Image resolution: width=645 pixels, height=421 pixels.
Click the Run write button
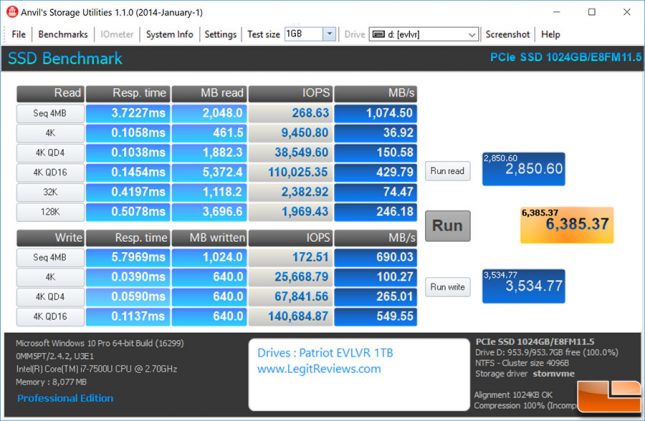pyautogui.click(x=448, y=287)
